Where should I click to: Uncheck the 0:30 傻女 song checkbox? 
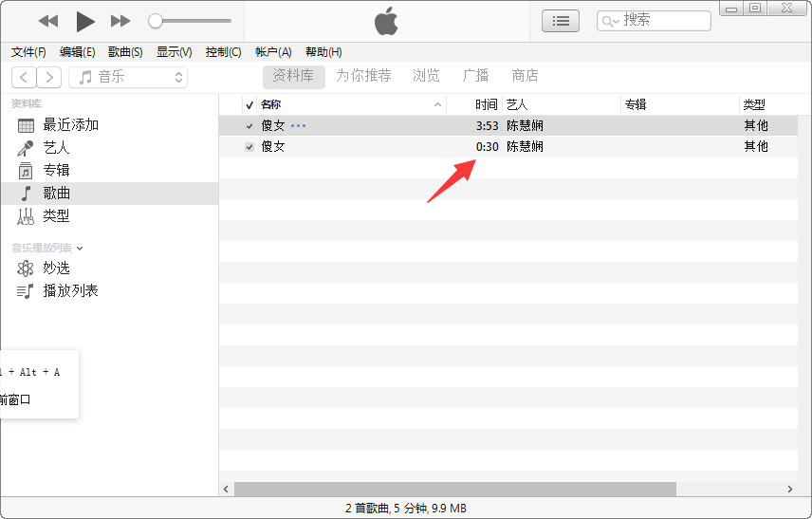coord(249,147)
